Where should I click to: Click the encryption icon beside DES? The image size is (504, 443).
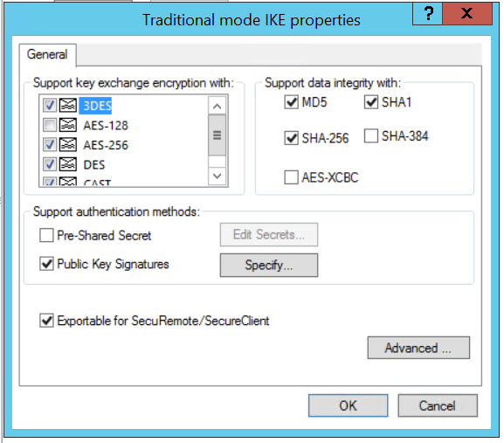(x=68, y=164)
